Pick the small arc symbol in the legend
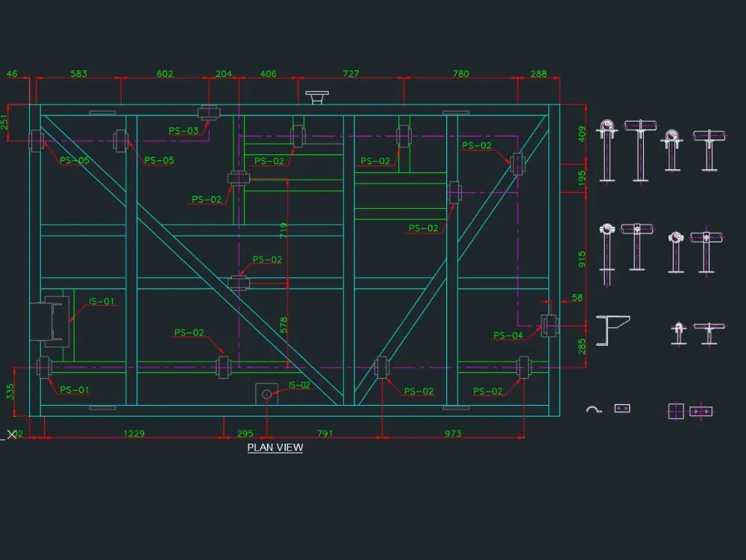 click(x=594, y=409)
